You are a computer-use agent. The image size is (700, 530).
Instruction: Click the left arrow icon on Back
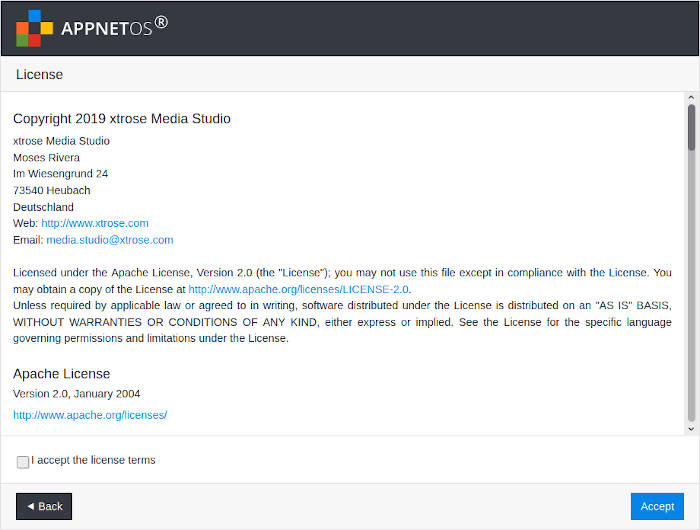(31, 506)
